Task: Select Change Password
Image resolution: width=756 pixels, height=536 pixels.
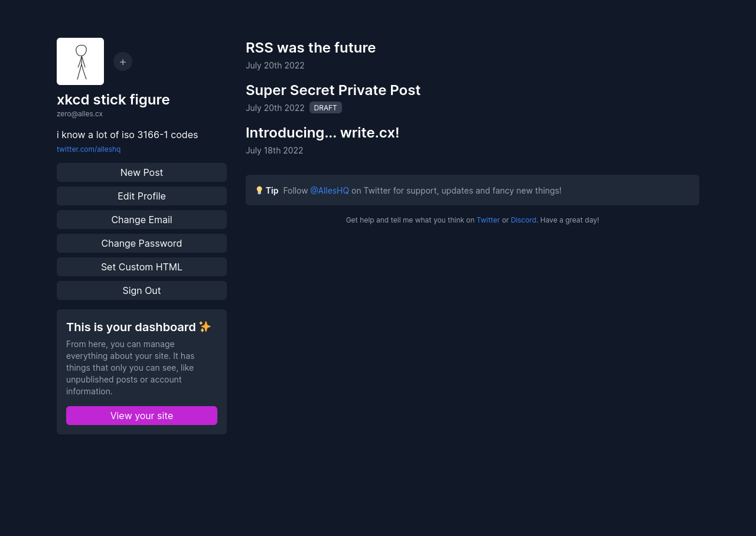Action: tap(142, 243)
